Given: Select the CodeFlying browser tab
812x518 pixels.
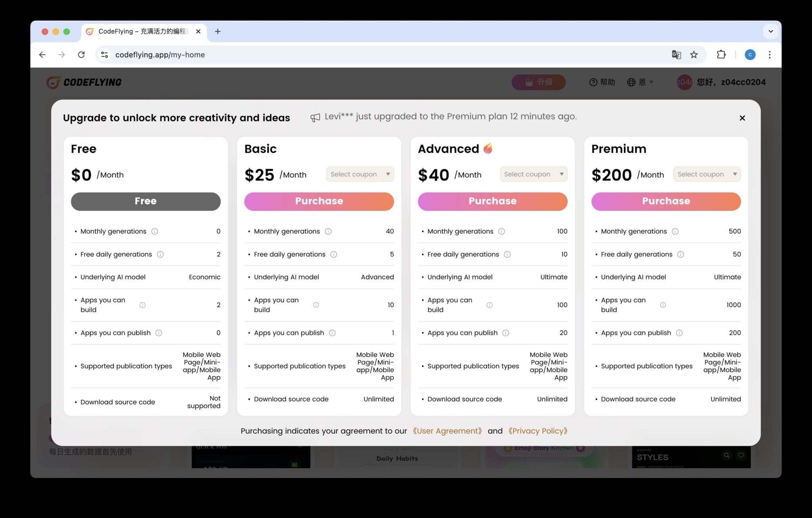Looking at the screenshot, I should pos(139,31).
